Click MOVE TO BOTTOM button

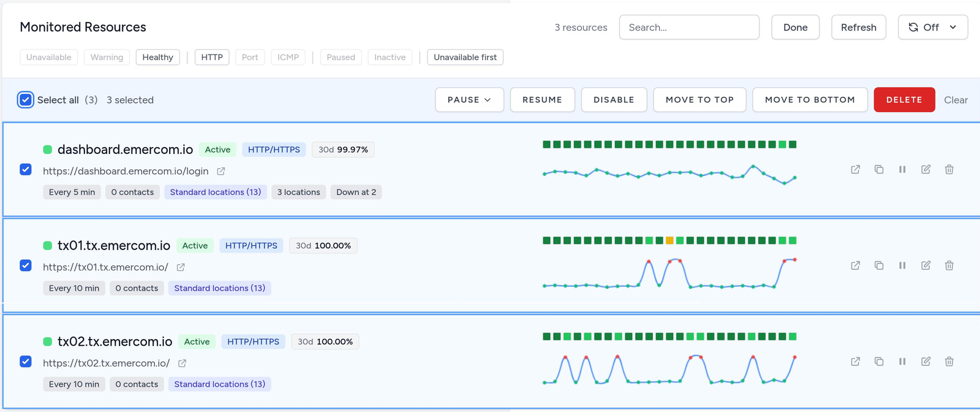click(810, 100)
